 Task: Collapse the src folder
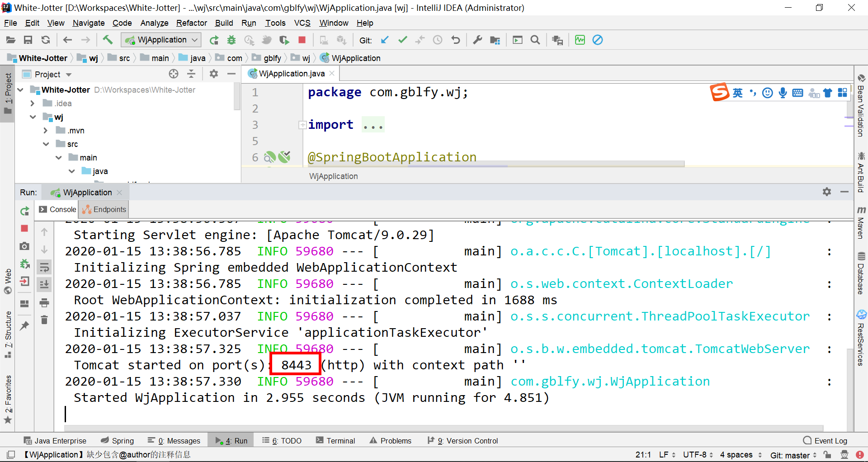coord(46,144)
